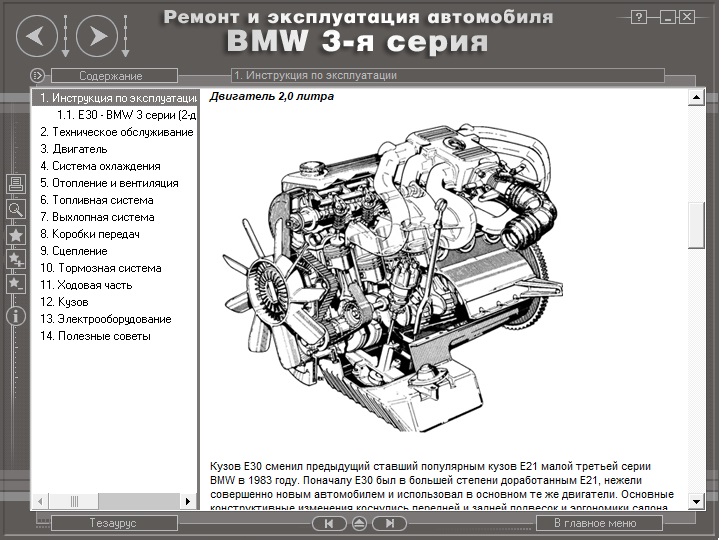Open 11. Ходовая часть
The width and height of the screenshot is (721, 540).
[86, 285]
